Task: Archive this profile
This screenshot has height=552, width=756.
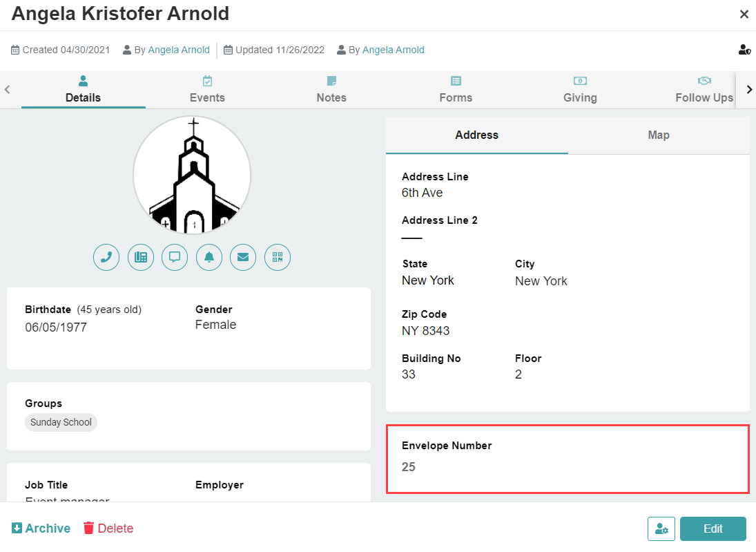Action: tap(41, 529)
